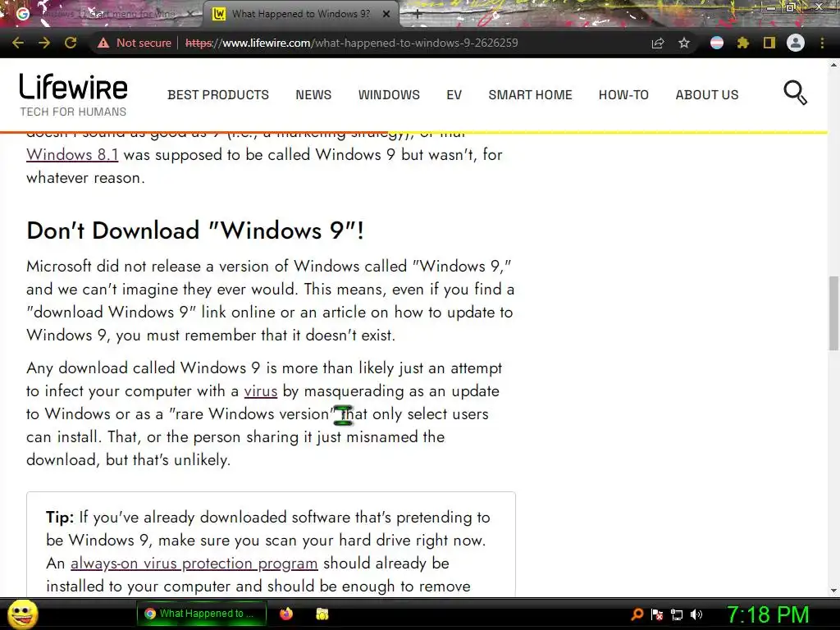This screenshot has height=630, width=840.
Task: Open the file manager taskbar icon
Action: [322, 614]
